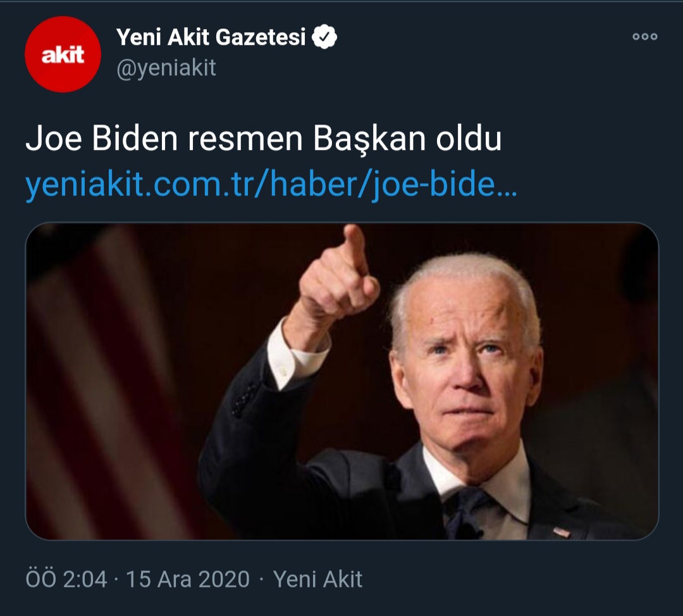The width and height of the screenshot is (683, 616).
Task: Click the white shirt cuff in the photo
Action: click(295, 355)
